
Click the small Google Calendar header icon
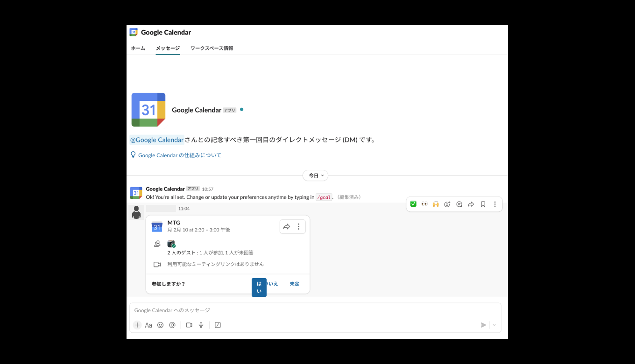click(134, 32)
